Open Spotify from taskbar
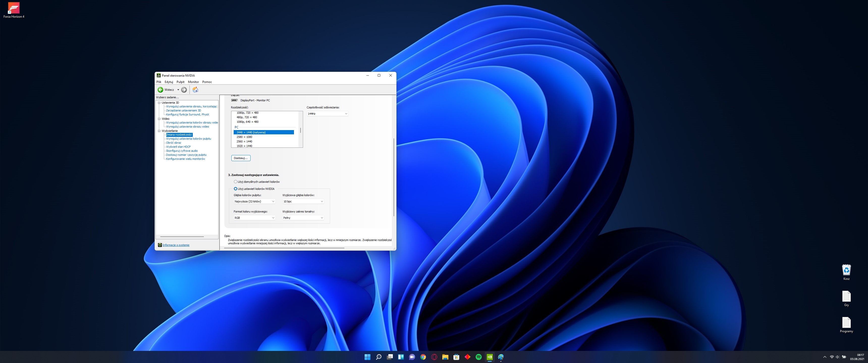 (478, 357)
